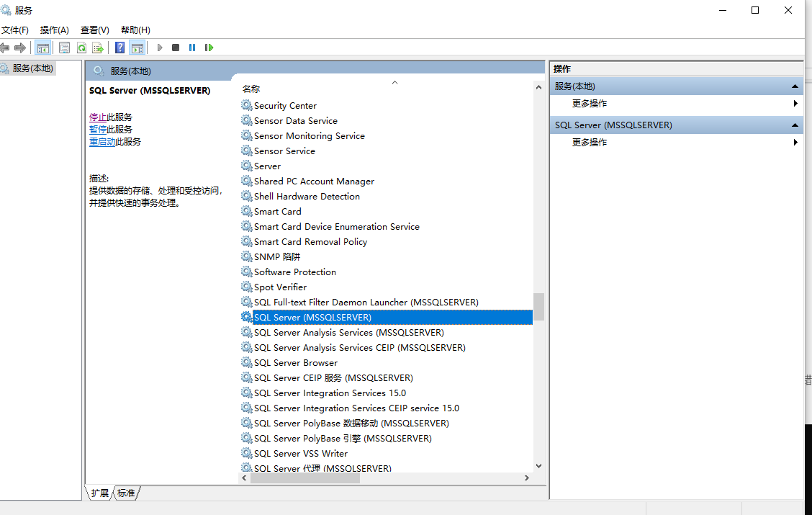Click gear icon beside Server service
812x515 pixels.
click(x=246, y=166)
